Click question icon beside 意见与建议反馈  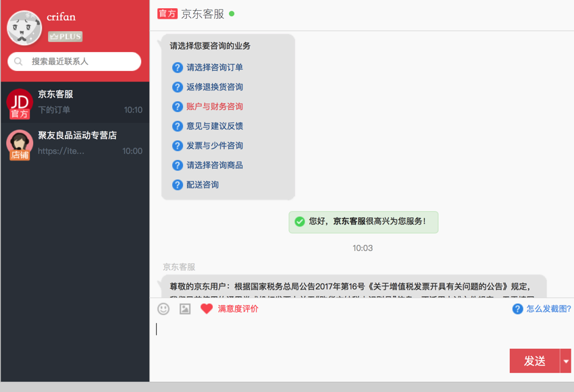pyautogui.click(x=177, y=126)
